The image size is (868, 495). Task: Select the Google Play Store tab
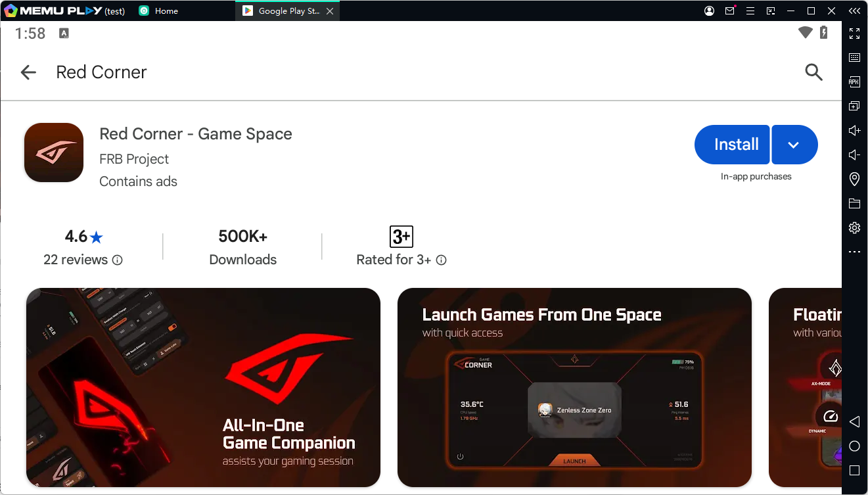pos(288,11)
